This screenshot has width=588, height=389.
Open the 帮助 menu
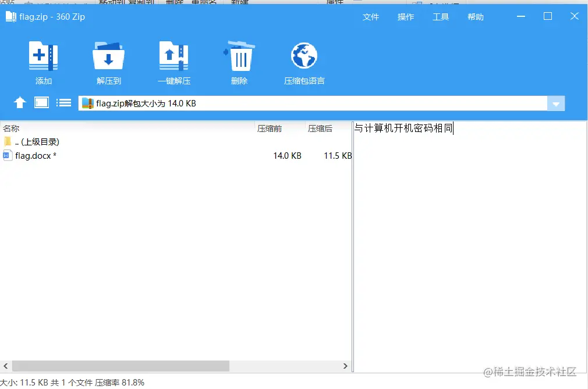pyautogui.click(x=475, y=17)
